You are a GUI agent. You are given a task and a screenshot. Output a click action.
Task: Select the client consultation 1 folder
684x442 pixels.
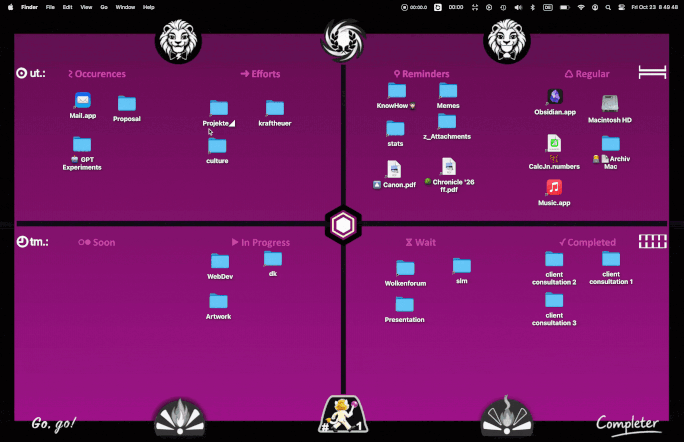click(611, 259)
